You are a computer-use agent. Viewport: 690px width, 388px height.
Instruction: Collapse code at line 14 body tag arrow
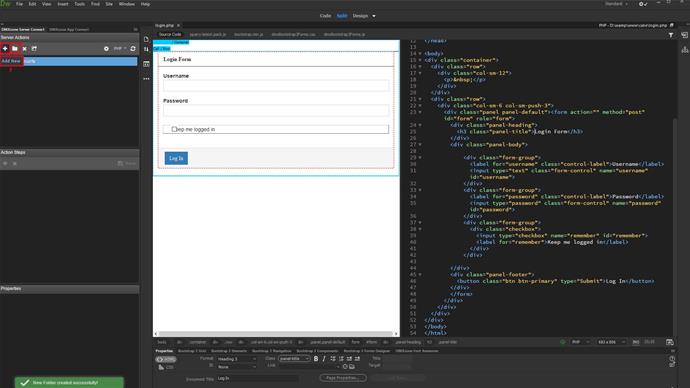[x=420, y=54]
